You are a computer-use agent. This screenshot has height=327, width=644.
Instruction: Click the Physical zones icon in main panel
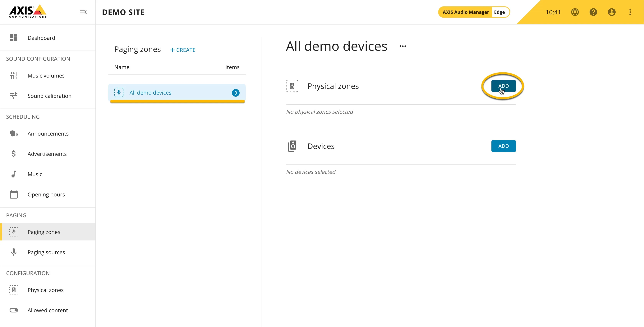(x=292, y=86)
